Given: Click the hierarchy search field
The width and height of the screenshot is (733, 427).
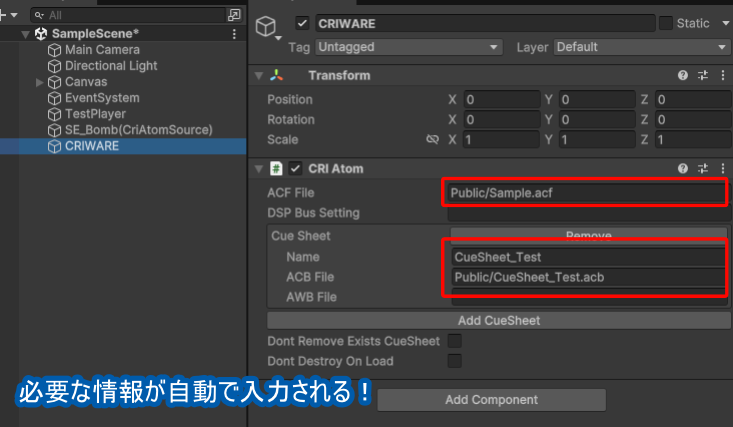Looking at the screenshot, I should [x=129, y=15].
